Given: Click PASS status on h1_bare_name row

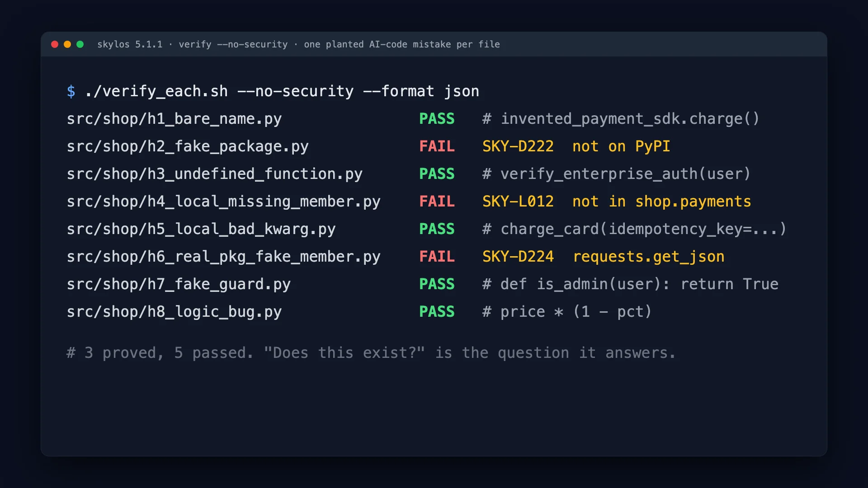Looking at the screenshot, I should click(x=437, y=119).
